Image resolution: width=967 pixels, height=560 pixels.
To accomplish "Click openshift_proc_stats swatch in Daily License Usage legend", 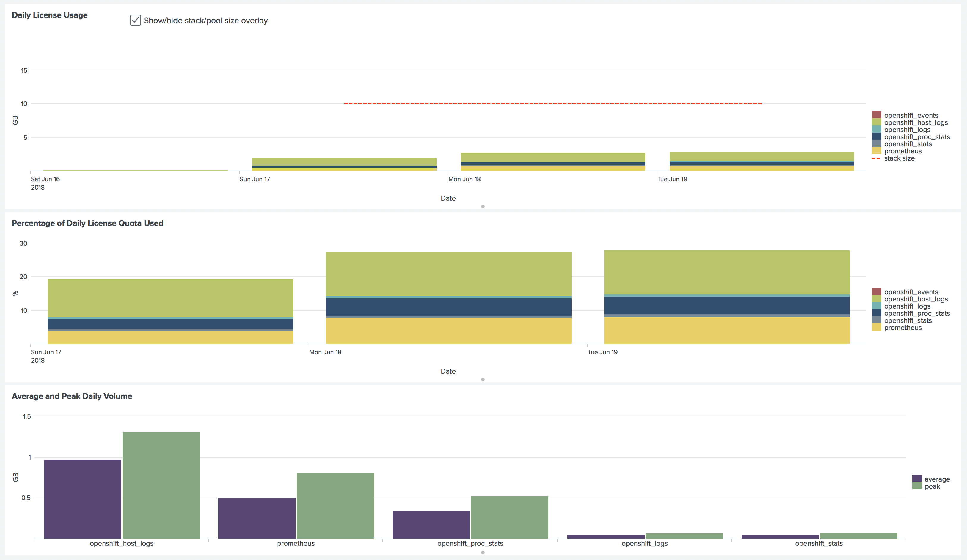I will point(876,136).
